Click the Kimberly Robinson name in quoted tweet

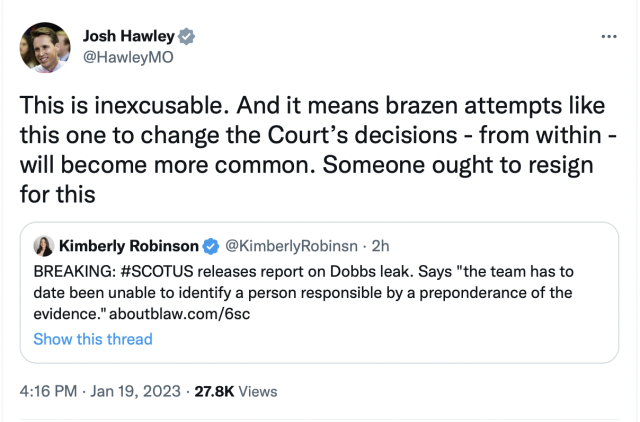coord(129,246)
